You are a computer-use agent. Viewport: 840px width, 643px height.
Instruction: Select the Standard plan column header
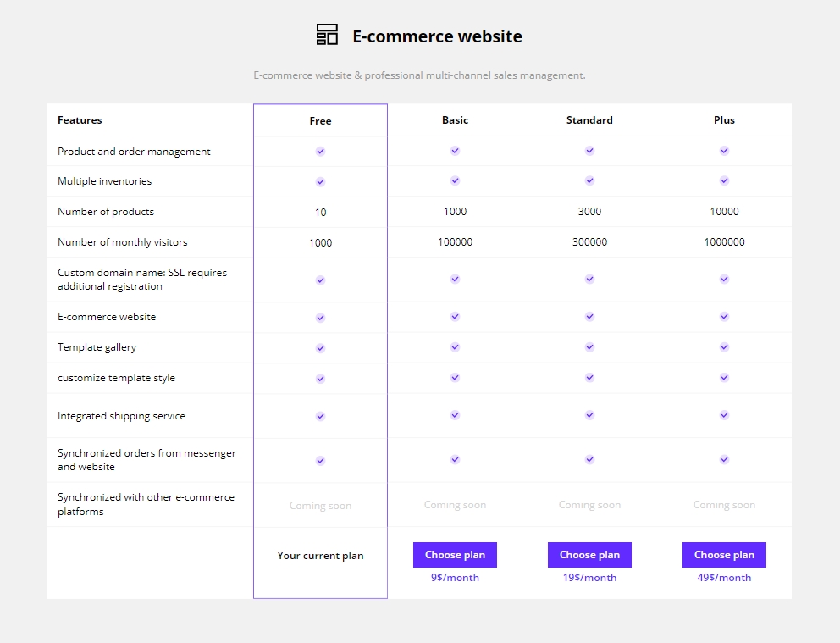click(589, 120)
